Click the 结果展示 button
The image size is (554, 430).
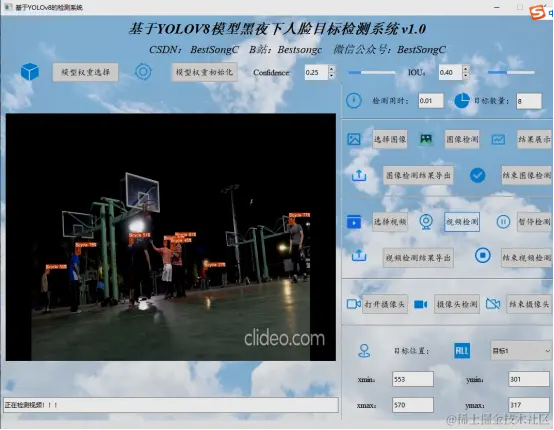(534, 140)
